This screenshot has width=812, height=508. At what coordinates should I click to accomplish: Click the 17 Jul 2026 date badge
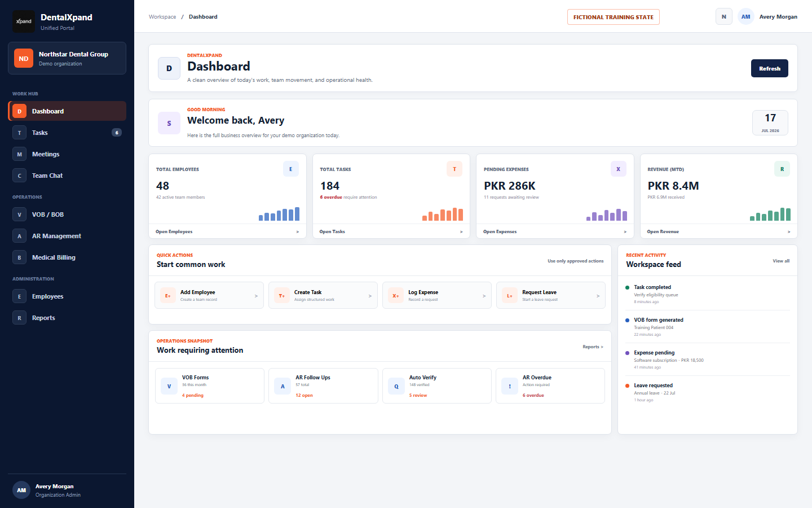coord(770,122)
